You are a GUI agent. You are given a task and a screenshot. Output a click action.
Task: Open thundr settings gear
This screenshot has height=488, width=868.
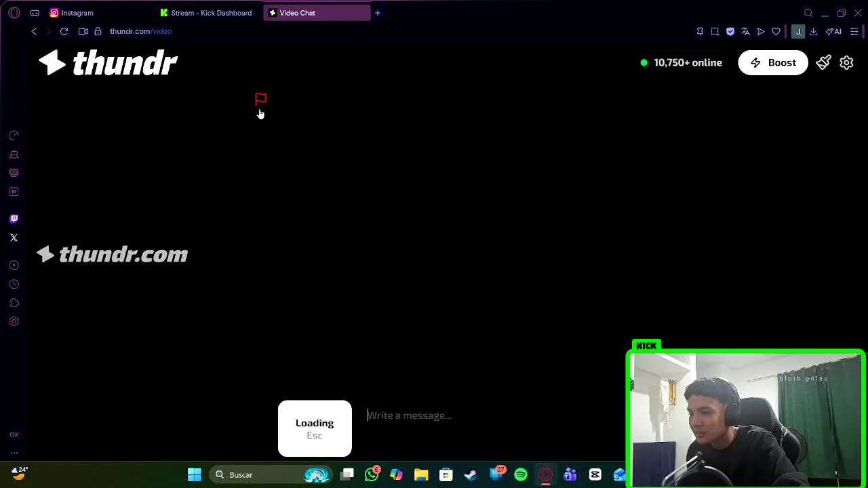(846, 62)
